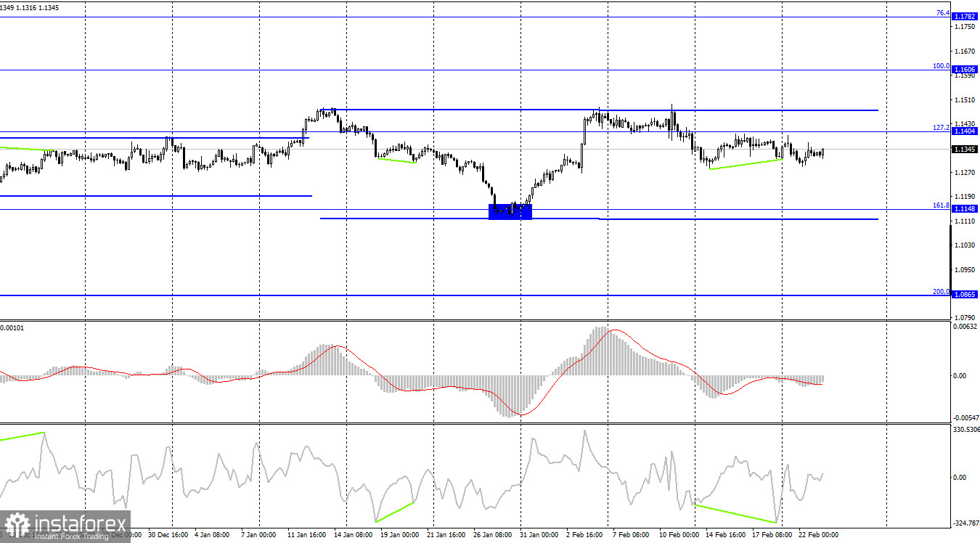Click the 10 Feb 00:00 time label

(679, 535)
